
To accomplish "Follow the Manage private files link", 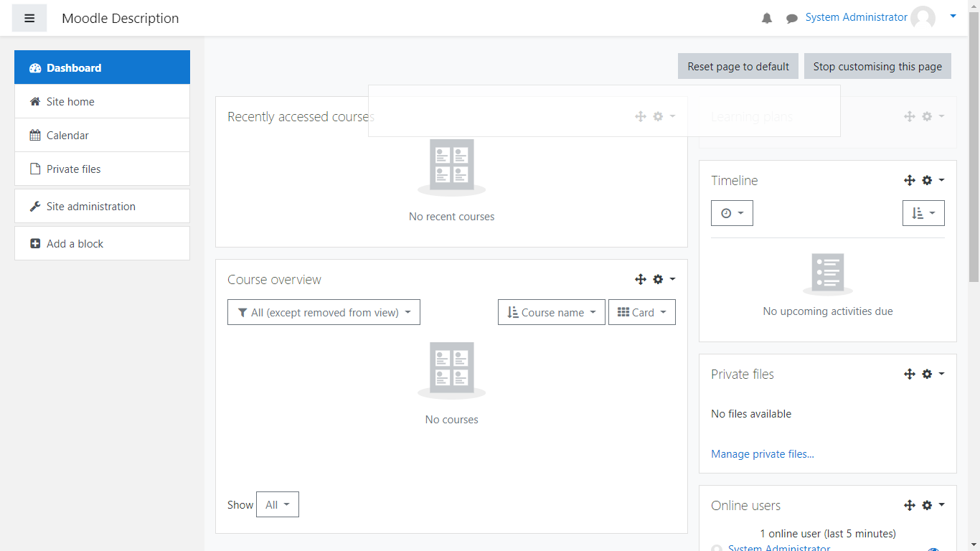I will coord(762,453).
